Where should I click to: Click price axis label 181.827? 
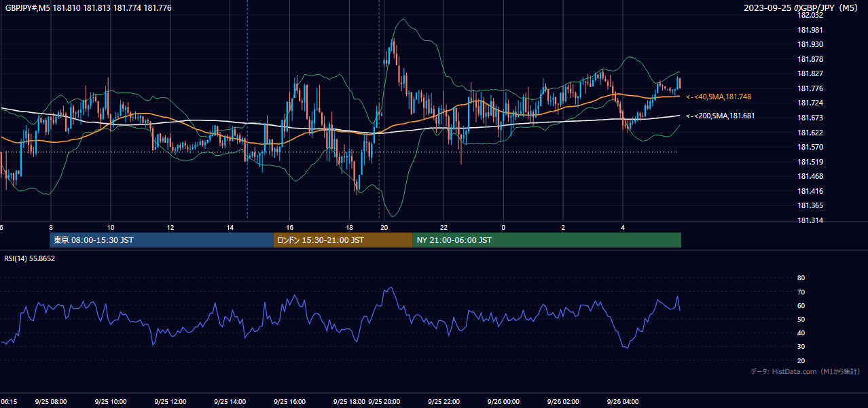point(811,73)
